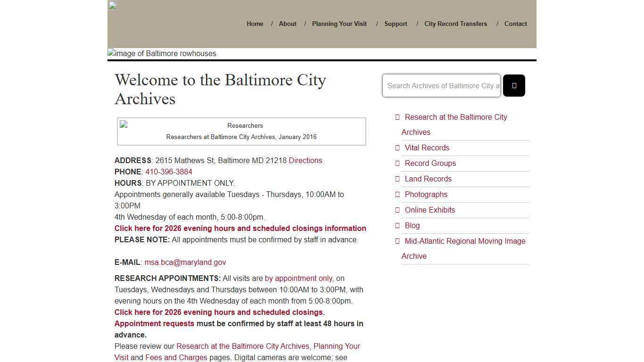The height and width of the screenshot is (362, 644).
Task: Open the Support menu item
Action: [x=396, y=24]
